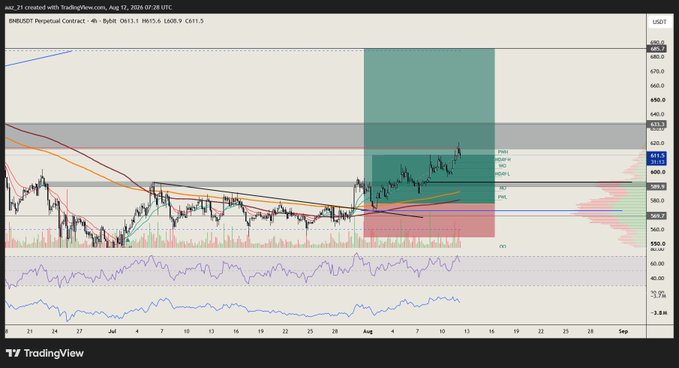The image size is (679, 368).
Task: Select the green long-position profit zone
Action: (429, 126)
